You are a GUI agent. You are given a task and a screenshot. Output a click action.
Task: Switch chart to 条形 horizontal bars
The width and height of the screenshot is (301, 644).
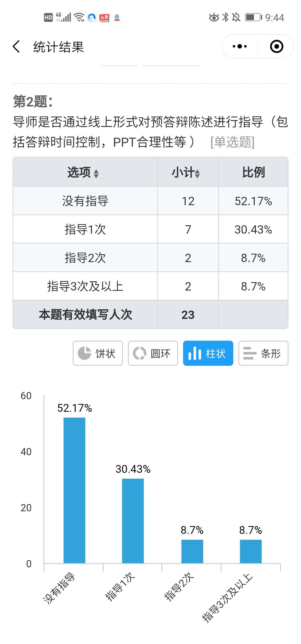click(x=263, y=353)
